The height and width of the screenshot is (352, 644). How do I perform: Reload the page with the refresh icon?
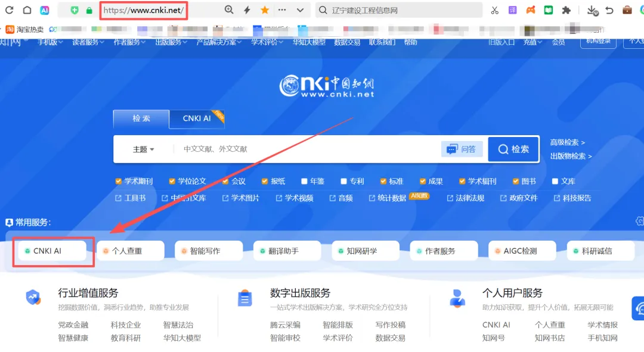(9, 10)
